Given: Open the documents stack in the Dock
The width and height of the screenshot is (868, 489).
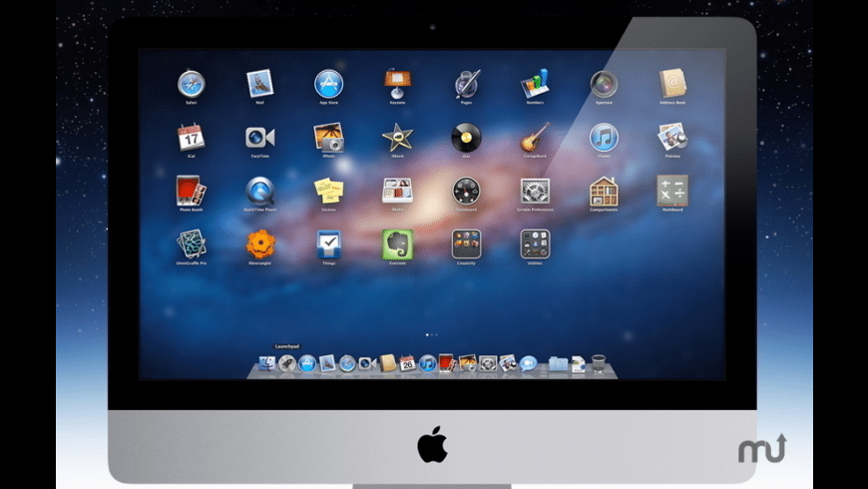Looking at the screenshot, I should pos(579,364).
